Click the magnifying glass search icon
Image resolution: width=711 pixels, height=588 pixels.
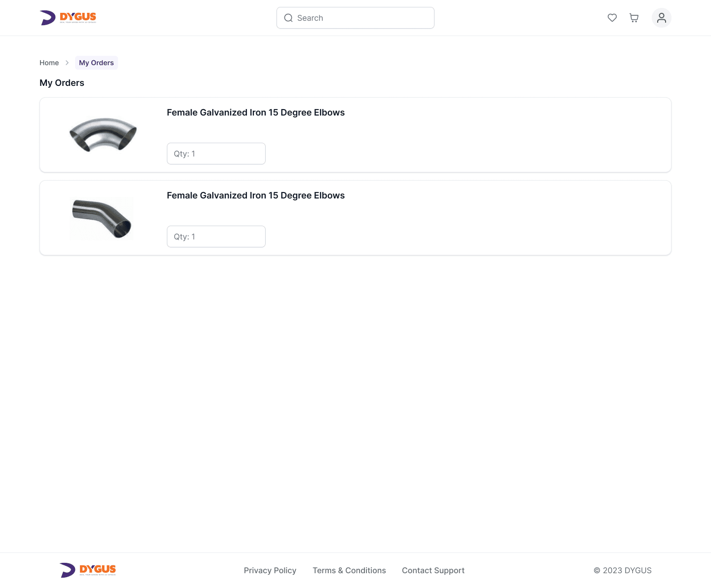pos(288,18)
